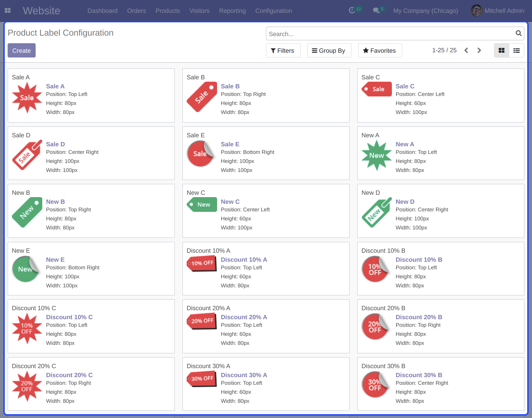This screenshot has width=532, height=418.
Task: Click the Website app title
Action: point(41,10)
